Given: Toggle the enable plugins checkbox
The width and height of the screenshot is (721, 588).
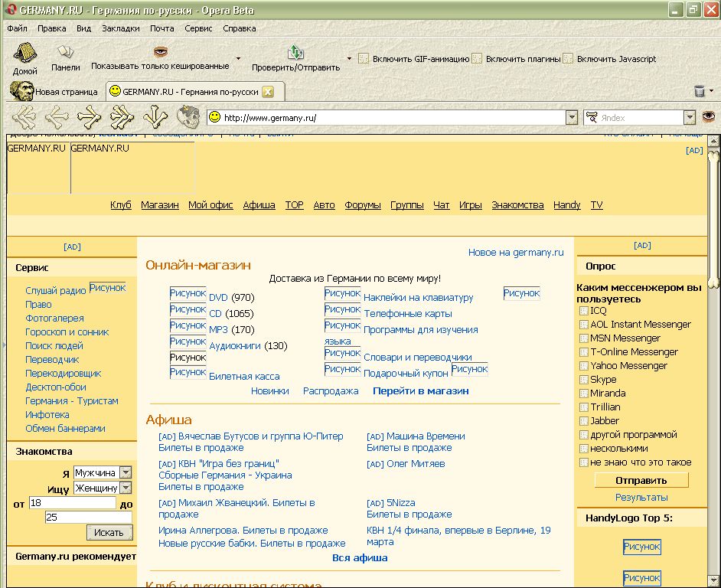Looking at the screenshot, I should coord(477,59).
